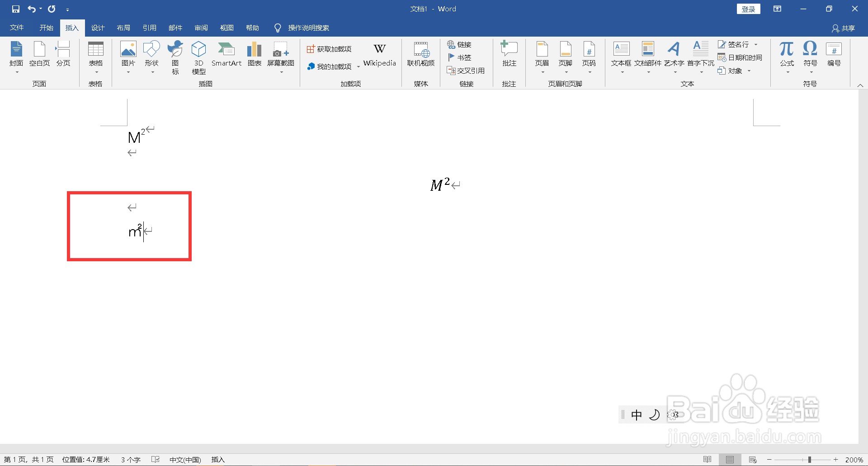Click the Share (共享) button
Viewport: 868px width, 466px height.
coord(844,28)
